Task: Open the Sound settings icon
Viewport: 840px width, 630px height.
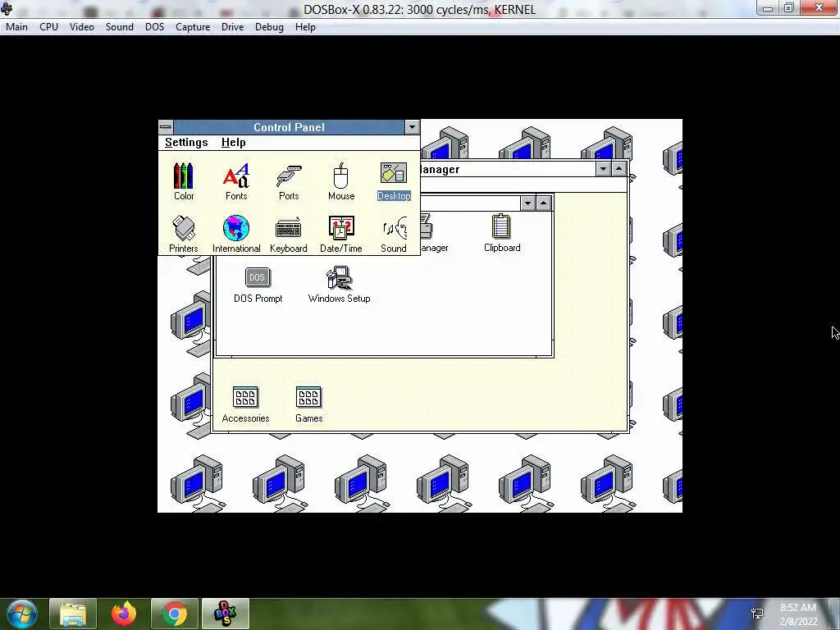Action: pos(394,234)
